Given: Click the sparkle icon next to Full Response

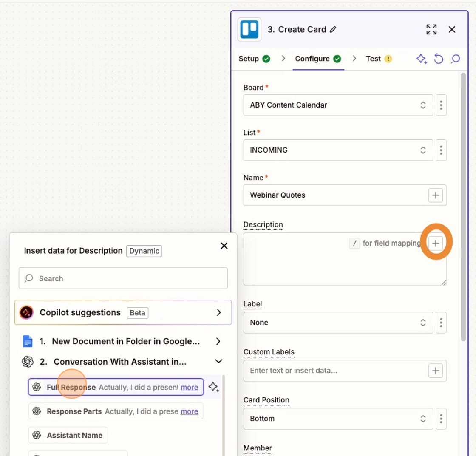Looking at the screenshot, I should click(214, 387).
